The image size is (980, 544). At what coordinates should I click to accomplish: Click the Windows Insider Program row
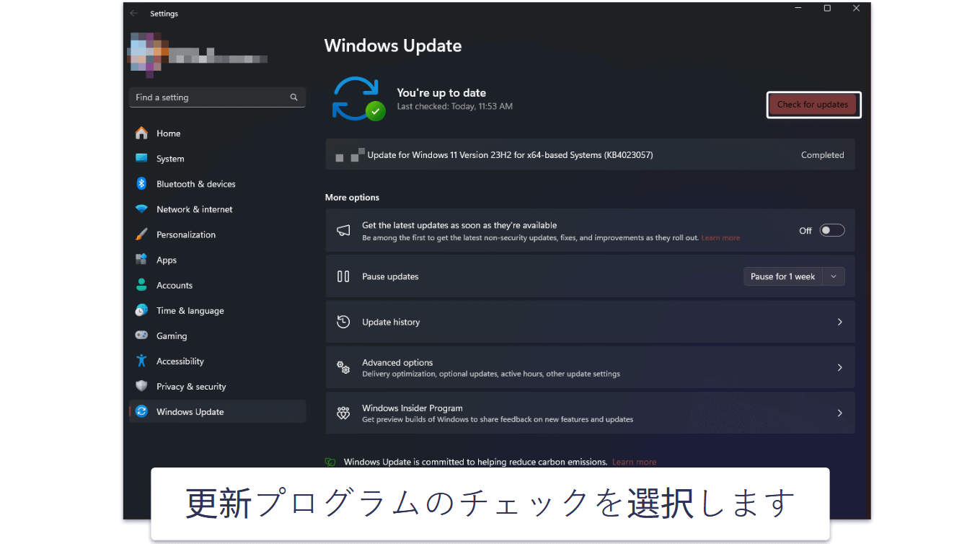coord(590,413)
